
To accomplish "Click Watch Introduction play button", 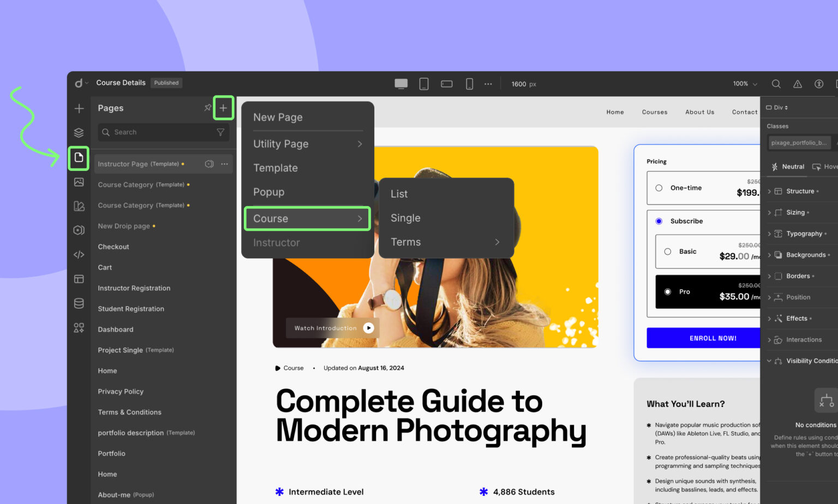I will [369, 328].
